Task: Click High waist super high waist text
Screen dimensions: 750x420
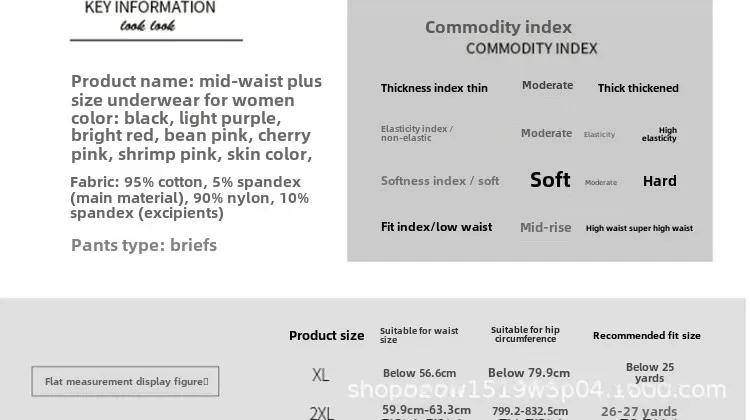Action: 639,228
